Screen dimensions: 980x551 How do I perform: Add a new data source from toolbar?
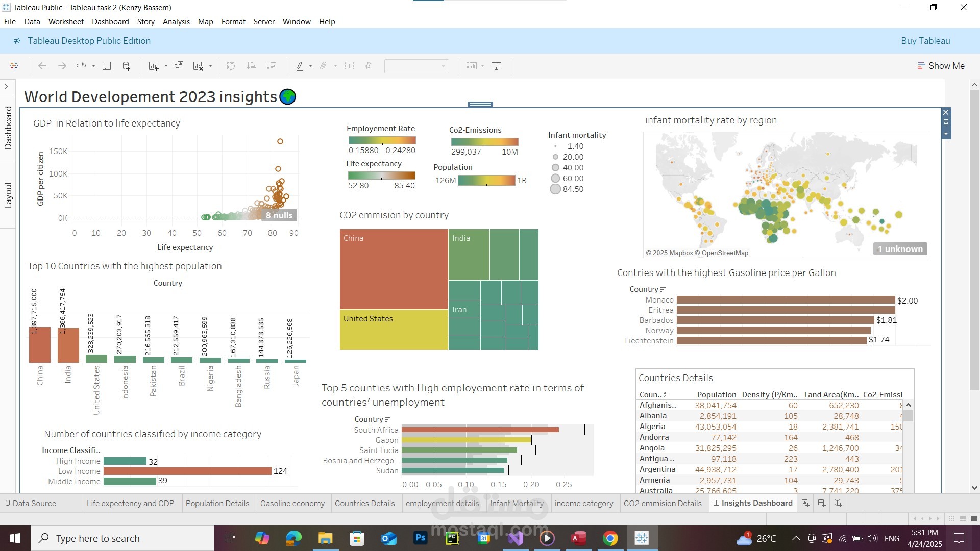tap(126, 66)
